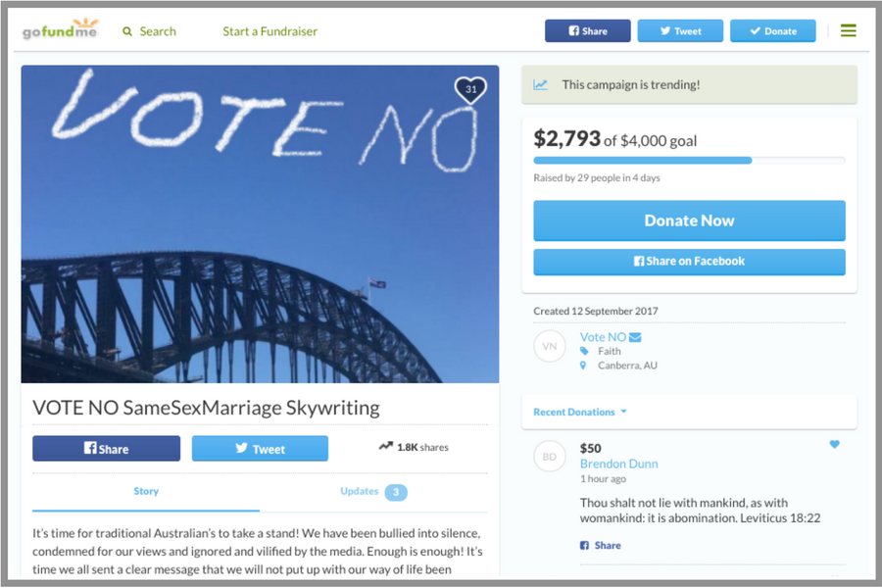Image resolution: width=882 pixels, height=588 pixels.
Task: Click the BD donor avatar
Action: pyautogui.click(x=549, y=457)
